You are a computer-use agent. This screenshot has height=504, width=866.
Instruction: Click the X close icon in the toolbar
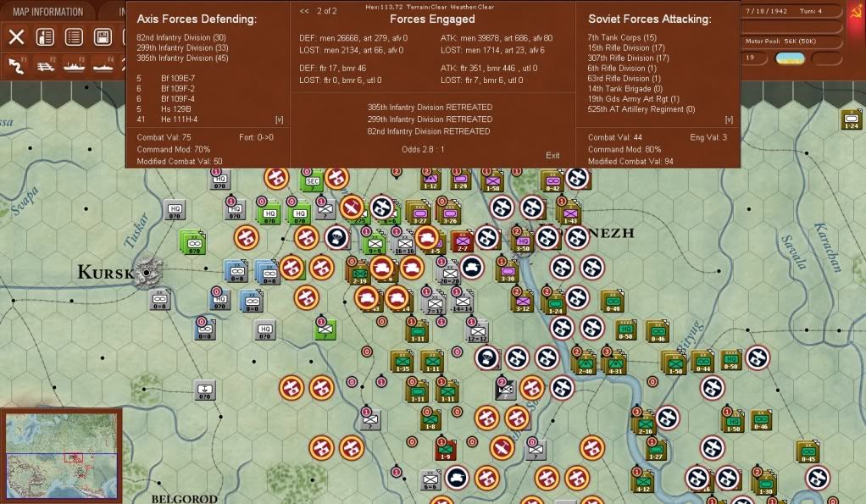pyautogui.click(x=16, y=37)
